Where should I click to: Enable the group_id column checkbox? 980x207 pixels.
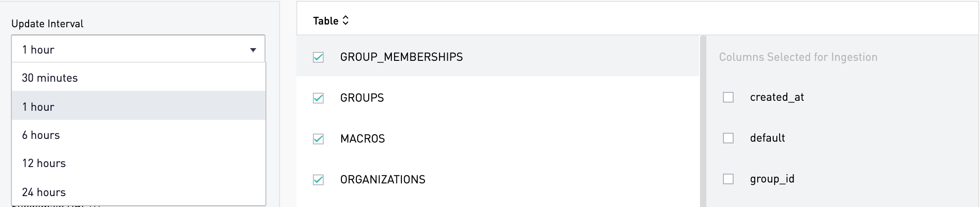point(728,179)
